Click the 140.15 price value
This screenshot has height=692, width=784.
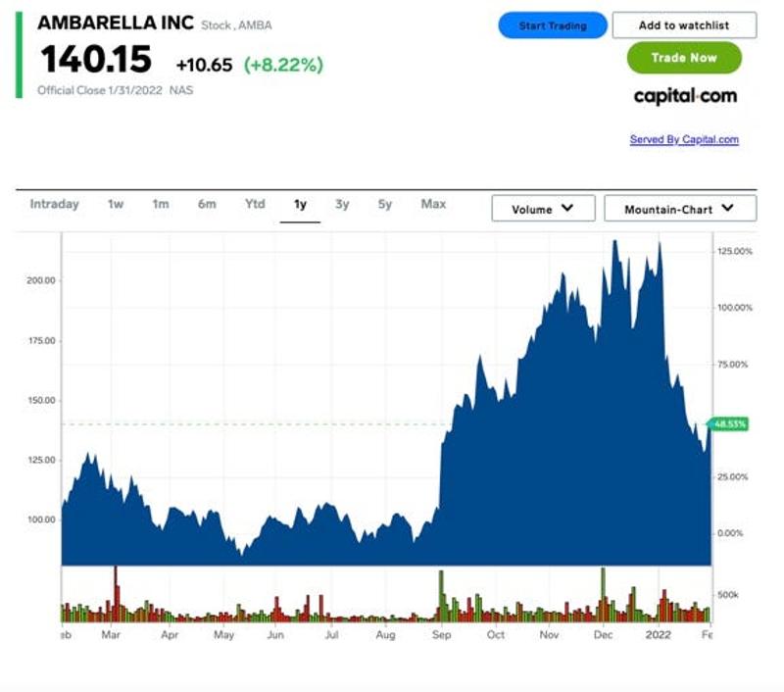96,59
